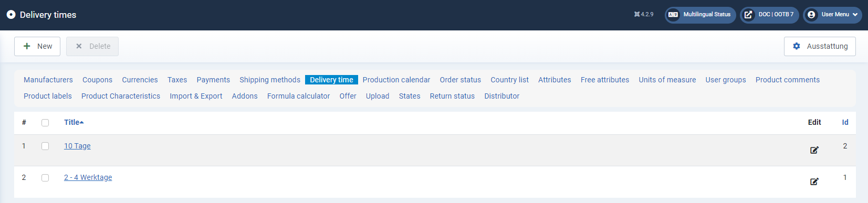Switch to Shipping methods tab
Viewport: 868px width, 203px height.
click(x=270, y=80)
